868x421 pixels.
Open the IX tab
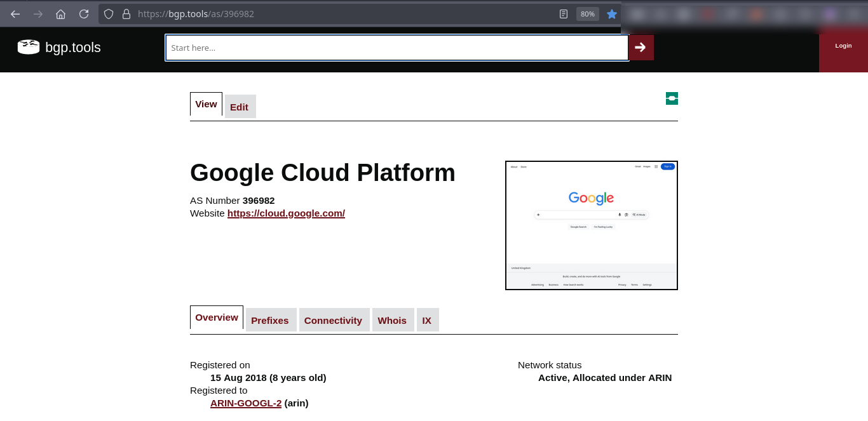pos(427,320)
